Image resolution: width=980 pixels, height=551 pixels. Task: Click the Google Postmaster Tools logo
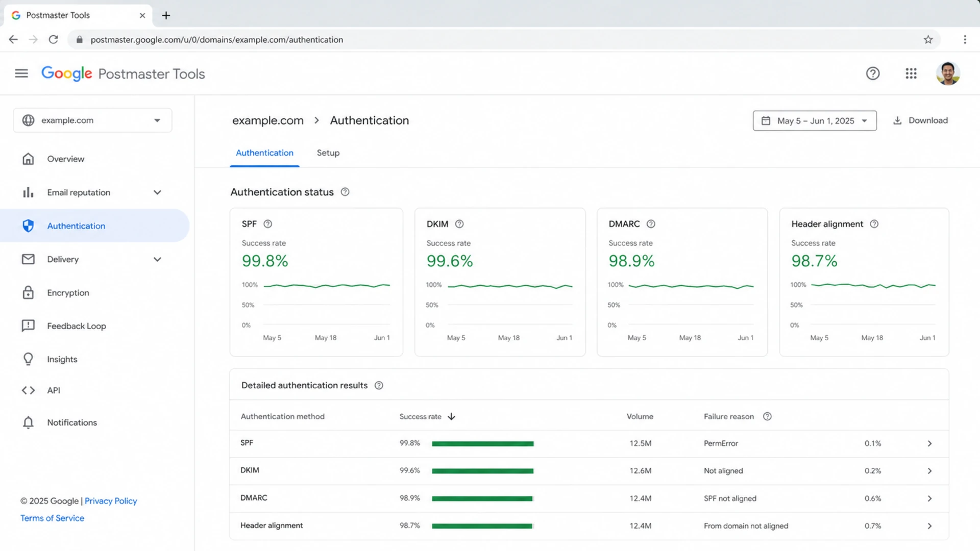[x=123, y=73]
